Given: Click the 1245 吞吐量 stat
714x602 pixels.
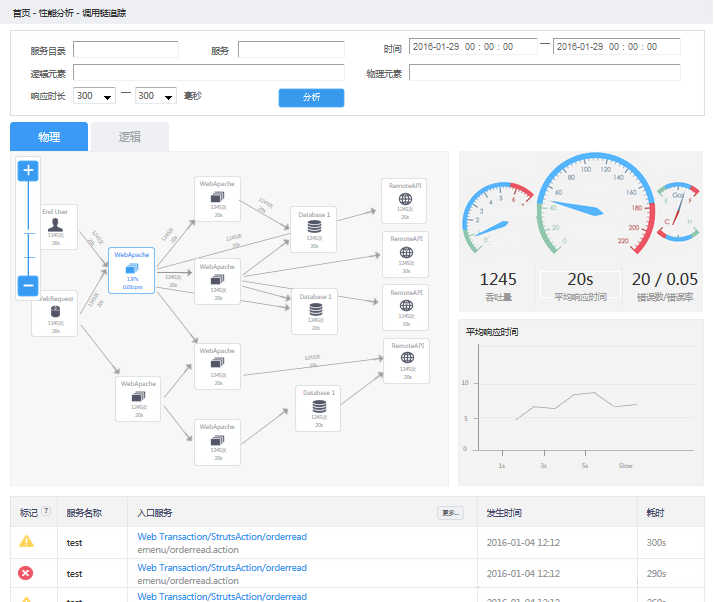Looking at the screenshot, I should coord(498,286).
